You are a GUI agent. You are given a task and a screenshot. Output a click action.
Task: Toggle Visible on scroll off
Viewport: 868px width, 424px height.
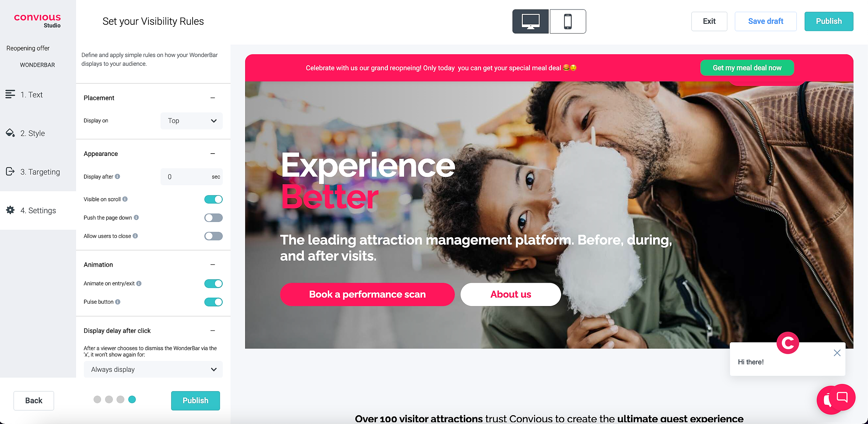tap(213, 199)
